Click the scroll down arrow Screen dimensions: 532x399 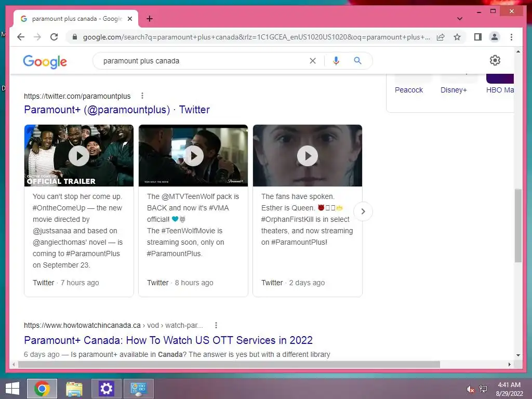[518, 355]
